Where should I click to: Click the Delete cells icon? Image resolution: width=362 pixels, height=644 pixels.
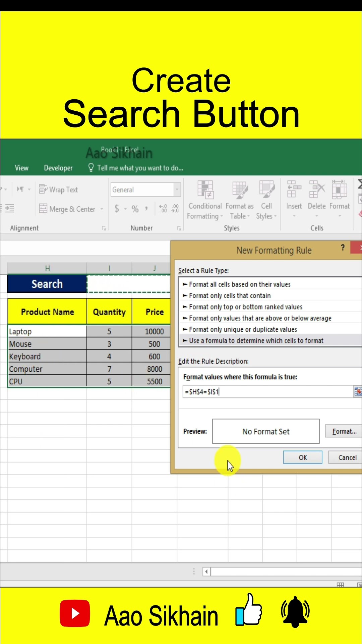(317, 190)
